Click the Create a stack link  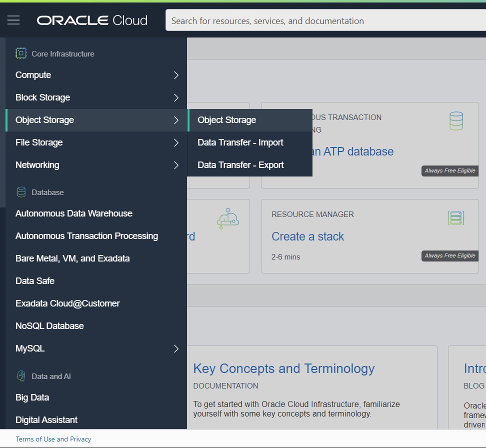pyautogui.click(x=307, y=236)
